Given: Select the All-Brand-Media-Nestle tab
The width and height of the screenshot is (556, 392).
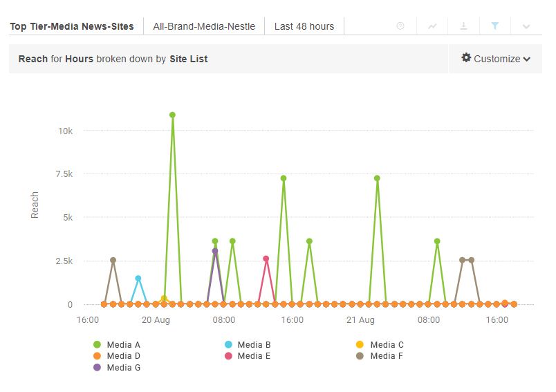Looking at the screenshot, I should tap(204, 26).
